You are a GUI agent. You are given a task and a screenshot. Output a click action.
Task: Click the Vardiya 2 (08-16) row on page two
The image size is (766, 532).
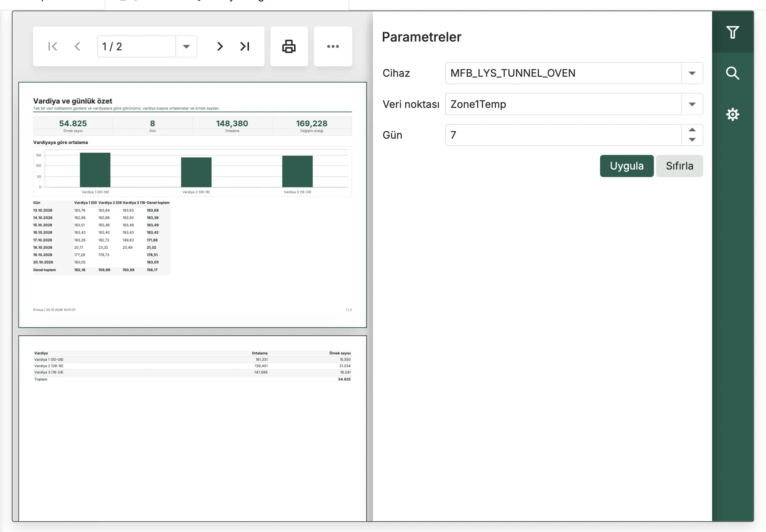[x=192, y=366]
